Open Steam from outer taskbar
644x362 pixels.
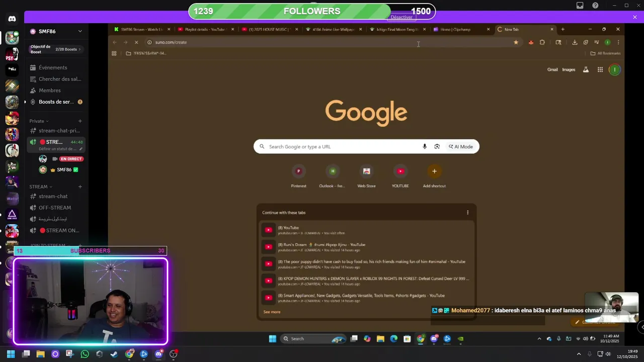pyautogui.click(x=114, y=354)
